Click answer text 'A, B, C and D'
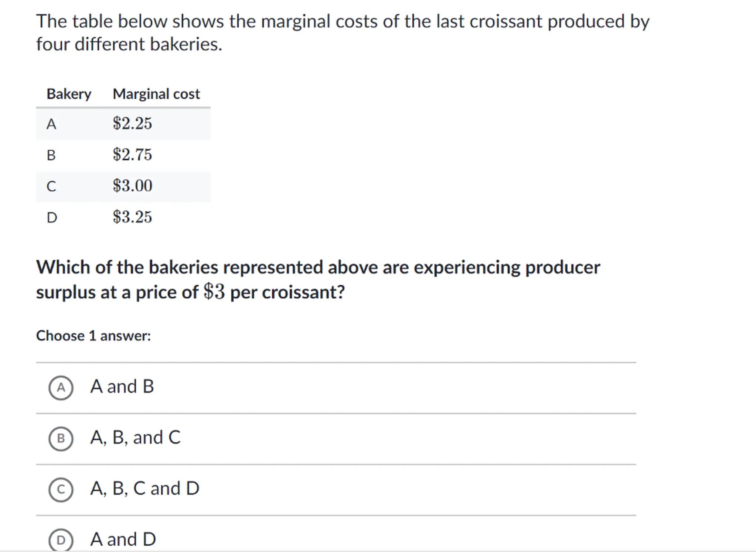This screenshot has width=756, height=552. [144, 488]
